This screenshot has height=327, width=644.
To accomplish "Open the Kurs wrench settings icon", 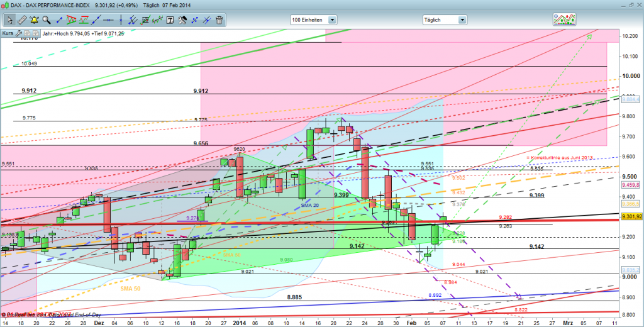I will (x=18, y=33).
